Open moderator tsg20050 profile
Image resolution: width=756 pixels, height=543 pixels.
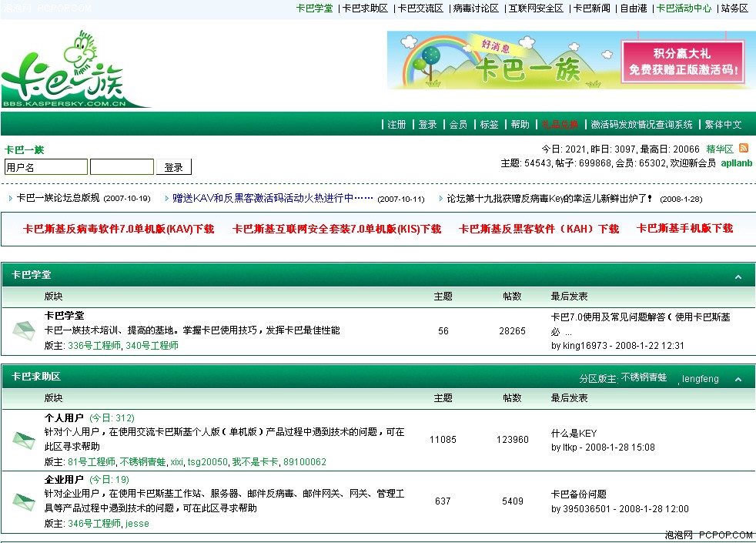point(207,462)
